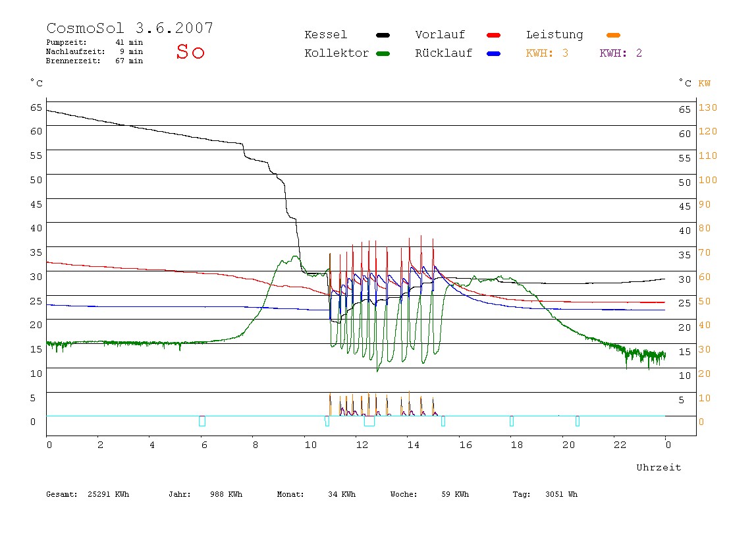Select the "Gesamt:" footer label
Image resolution: width=756 pixels, height=535 pixels.
click(x=62, y=494)
